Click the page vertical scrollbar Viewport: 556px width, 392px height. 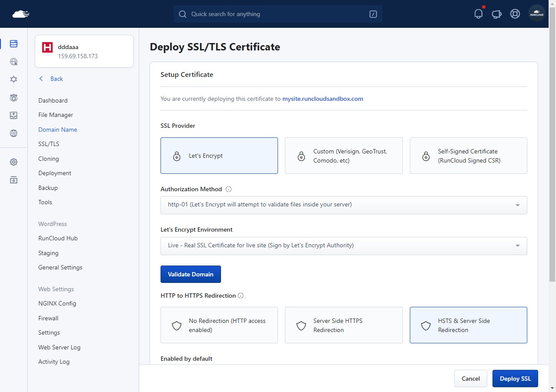pyautogui.click(x=552, y=143)
